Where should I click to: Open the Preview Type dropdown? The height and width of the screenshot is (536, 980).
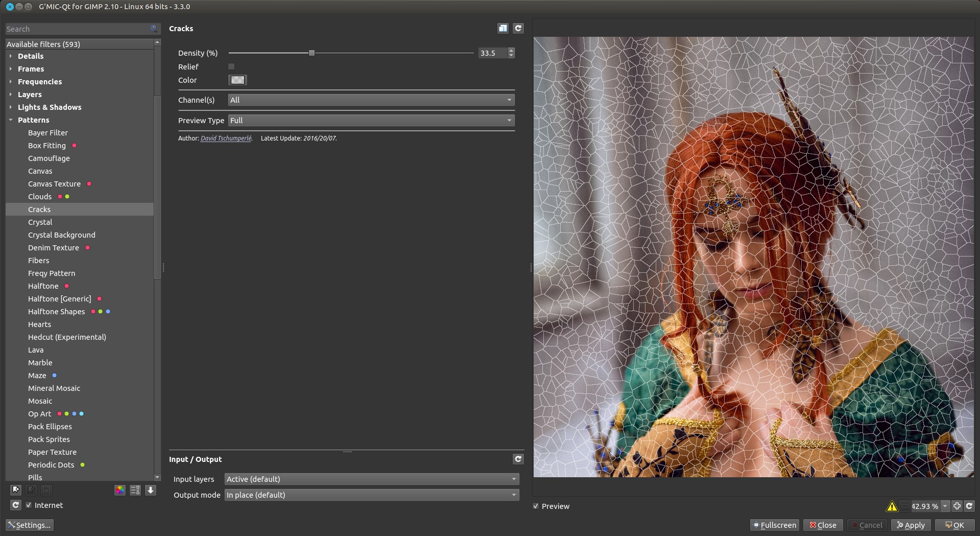pyautogui.click(x=371, y=121)
